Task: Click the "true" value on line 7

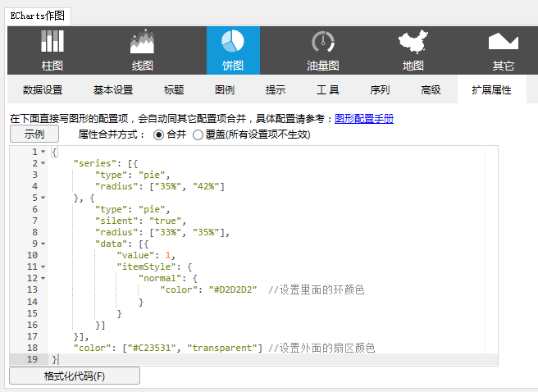Action: 165,221
